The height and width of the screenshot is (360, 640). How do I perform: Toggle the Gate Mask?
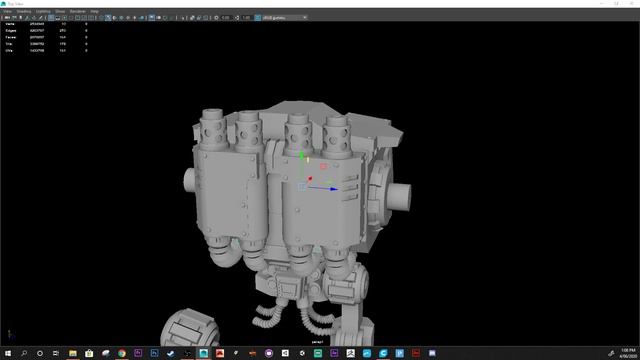[x=71, y=18]
